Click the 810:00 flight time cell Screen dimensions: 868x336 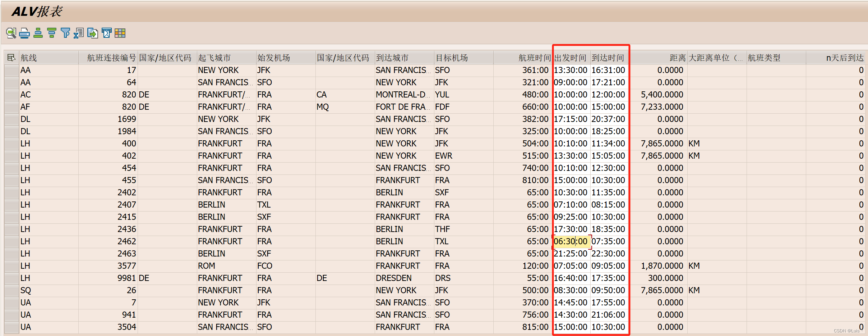523,180
